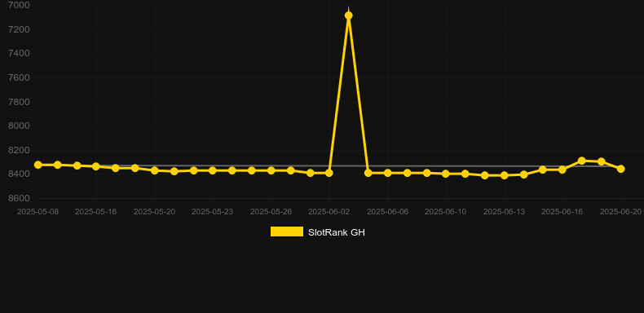Click the 8600 y-axis label
Screen dimensions: 644x313
[19, 198]
